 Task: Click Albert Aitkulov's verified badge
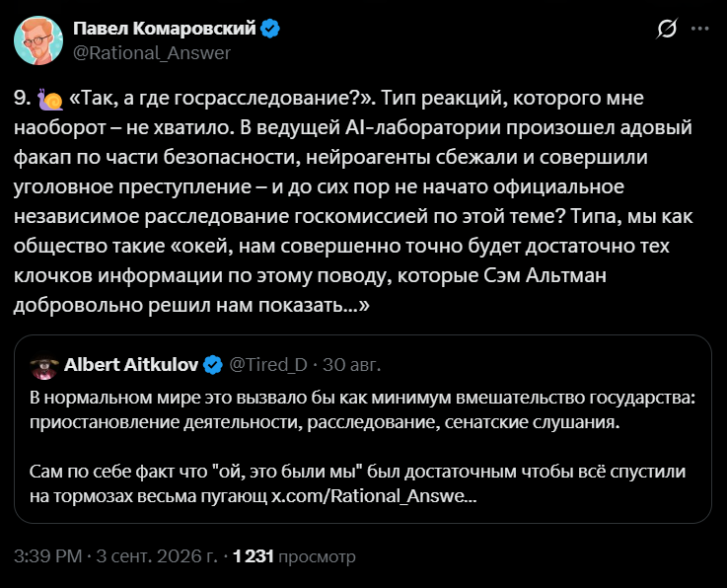click(x=213, y=365)
